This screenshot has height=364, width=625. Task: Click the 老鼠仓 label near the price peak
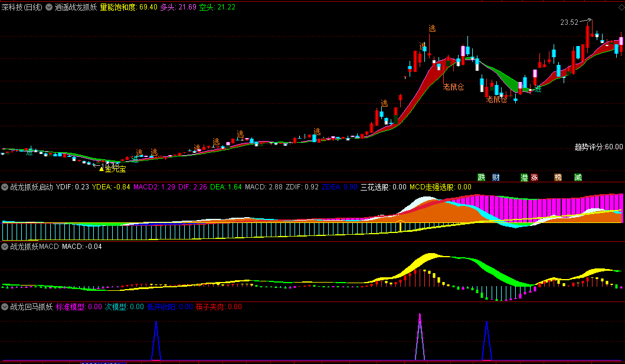453,87
